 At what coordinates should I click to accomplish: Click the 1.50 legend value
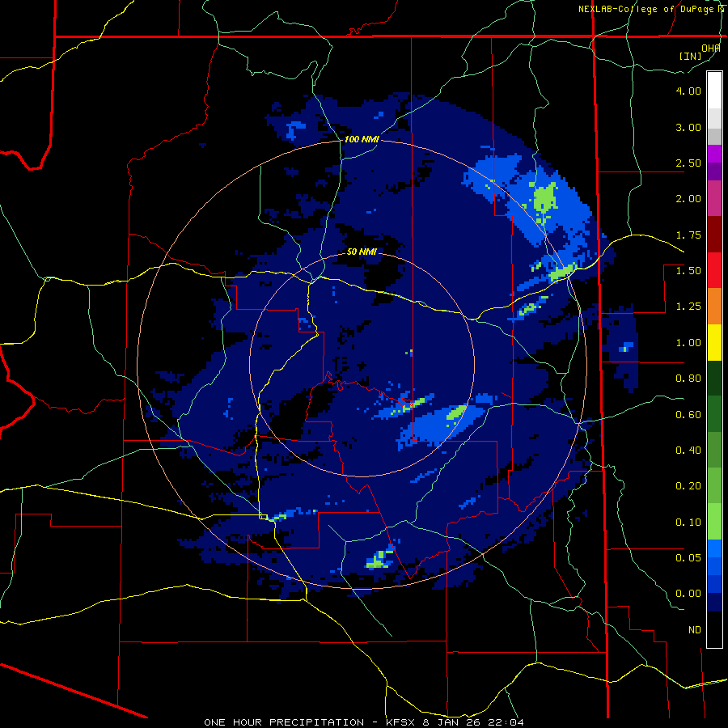click(688, 271)
